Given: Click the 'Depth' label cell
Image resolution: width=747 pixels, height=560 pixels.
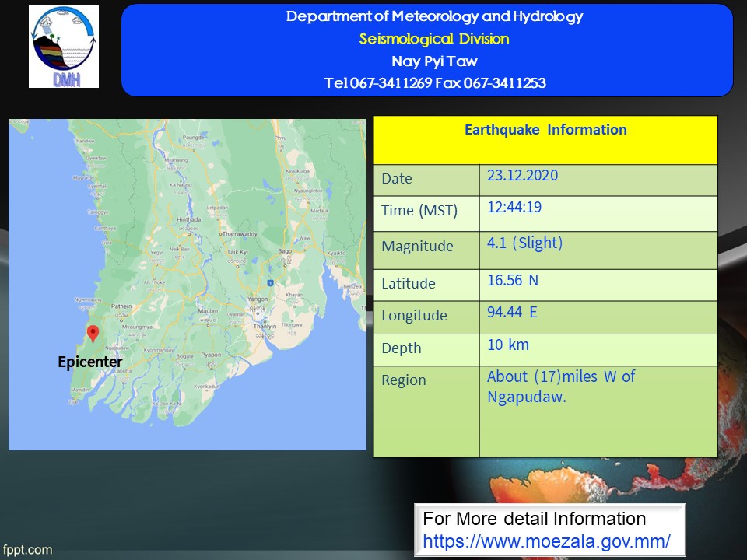Looking at the screenshot, I should [x=426, y=349].
